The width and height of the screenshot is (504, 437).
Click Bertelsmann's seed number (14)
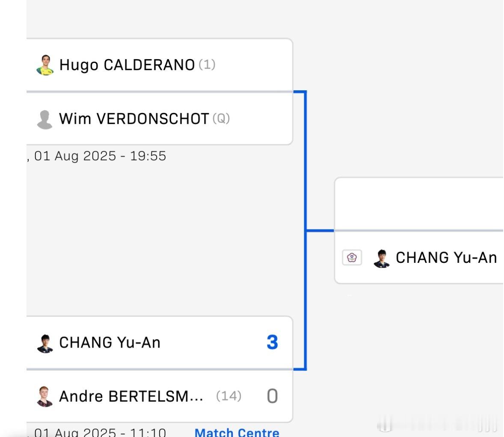coord(228,396)
